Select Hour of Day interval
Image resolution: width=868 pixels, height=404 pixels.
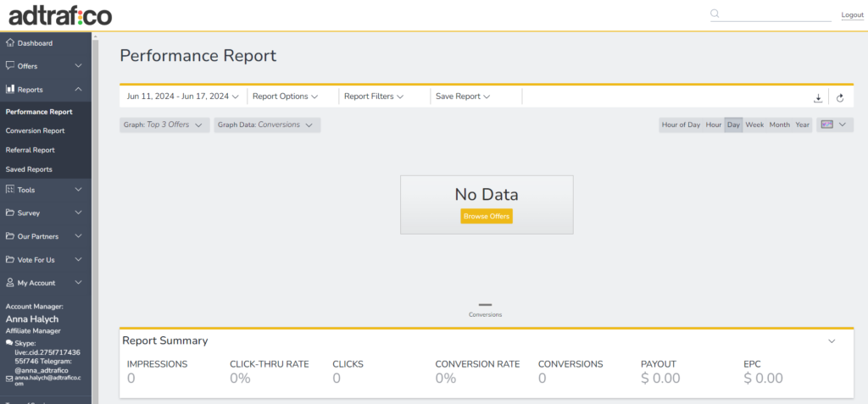tap(681, 125)
